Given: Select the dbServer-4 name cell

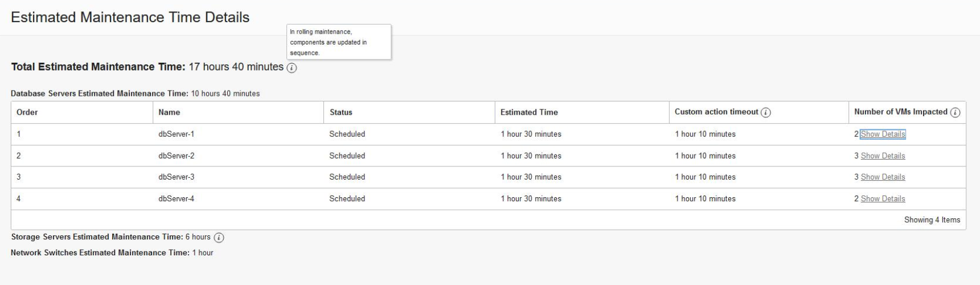Looking at the screenshot, I should point(176,199).
